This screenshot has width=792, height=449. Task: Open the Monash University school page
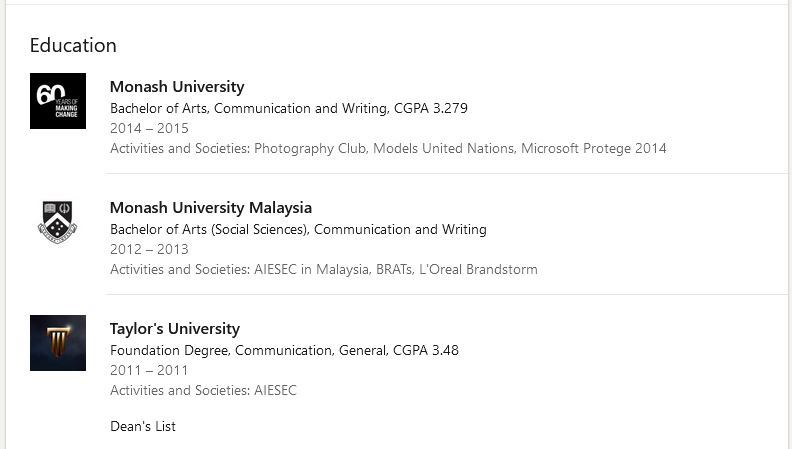point(177,87)
